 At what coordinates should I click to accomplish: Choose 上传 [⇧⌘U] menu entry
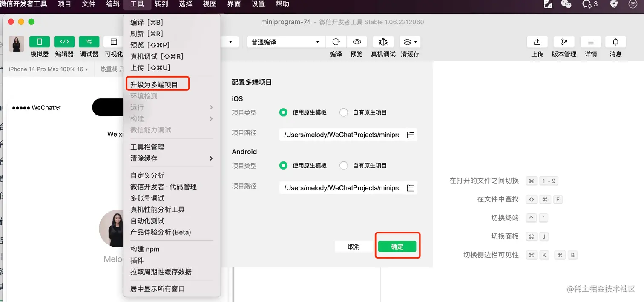tap(172, 67)
